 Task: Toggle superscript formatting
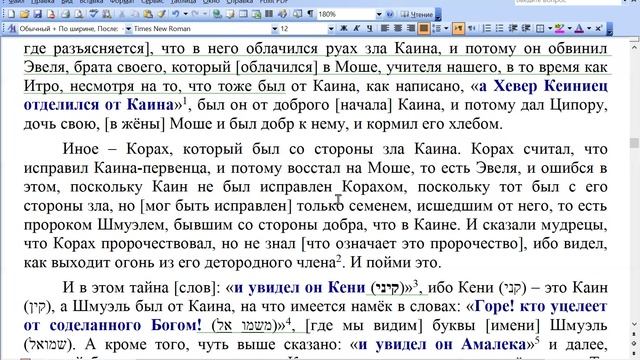pyautogui.click(x=598, y=28)
